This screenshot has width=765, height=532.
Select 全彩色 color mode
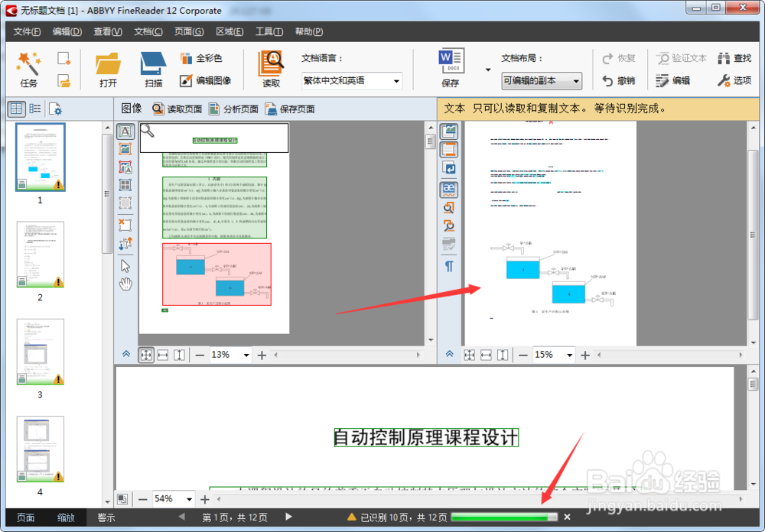click(201, 58)
